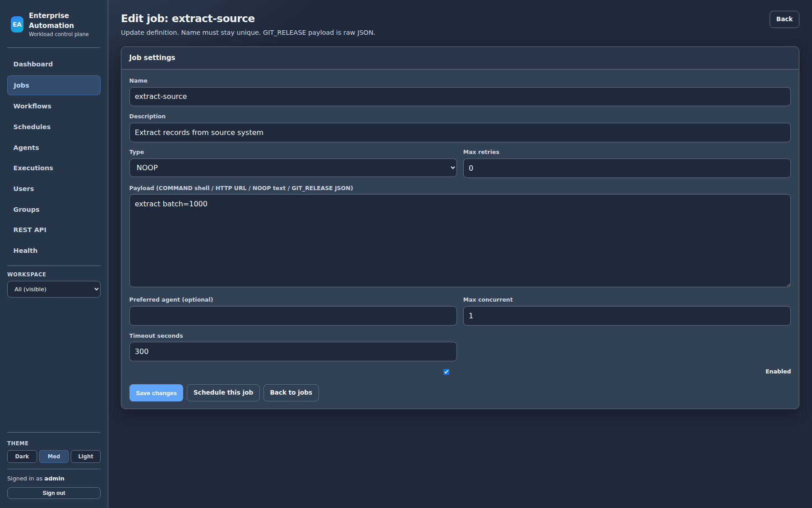Click the EA logo icon

tap(17, 24)
